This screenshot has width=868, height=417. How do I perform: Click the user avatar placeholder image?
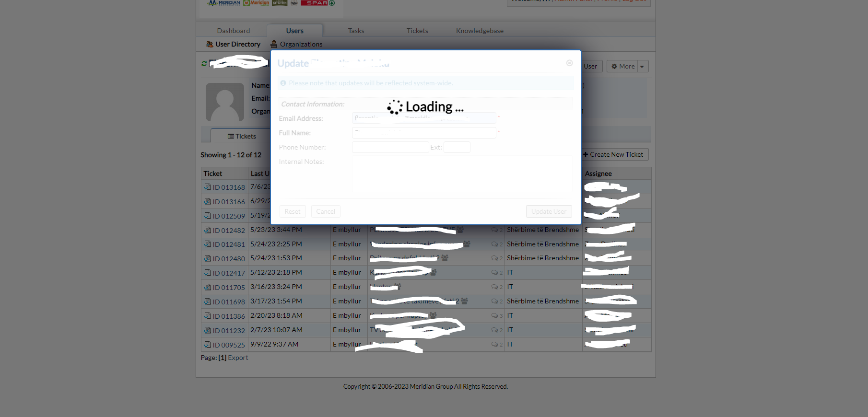(x=224, y=102)
